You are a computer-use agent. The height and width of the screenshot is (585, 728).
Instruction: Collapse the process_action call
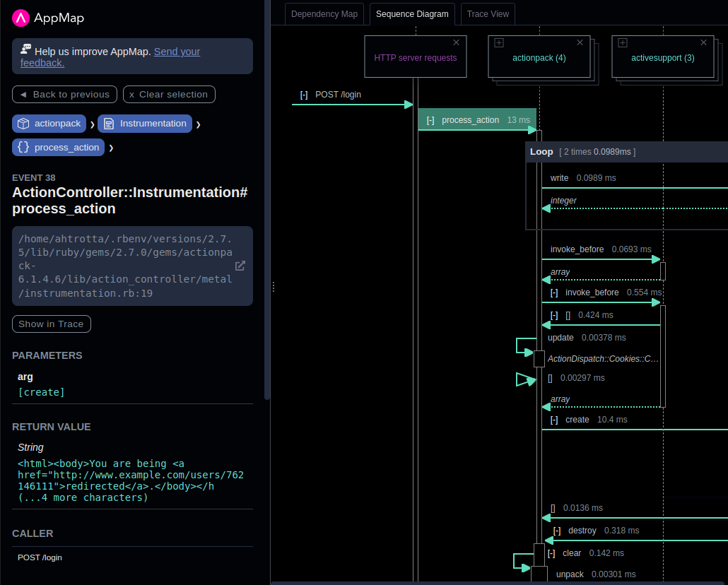coord(430,120)
